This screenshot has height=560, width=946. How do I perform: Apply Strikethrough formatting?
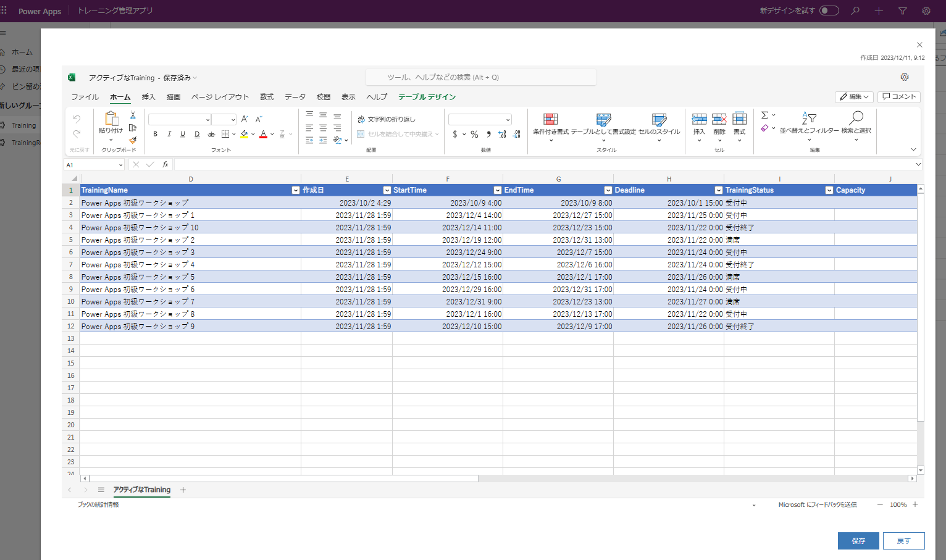click(x=211, y=134)
